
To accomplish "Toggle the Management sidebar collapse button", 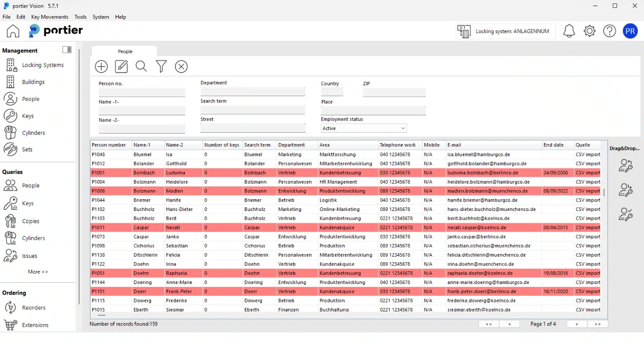I will 67,50.
